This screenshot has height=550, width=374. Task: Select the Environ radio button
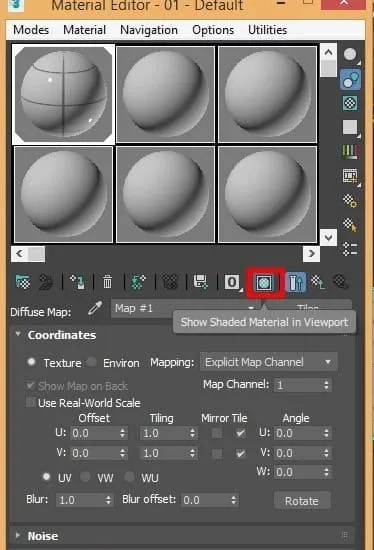click(92, 362)
